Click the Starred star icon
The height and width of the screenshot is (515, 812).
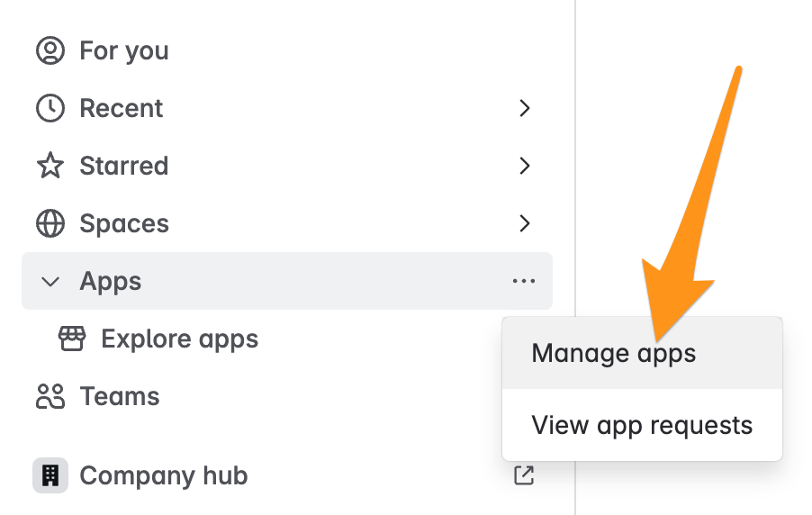coord(50,166)
